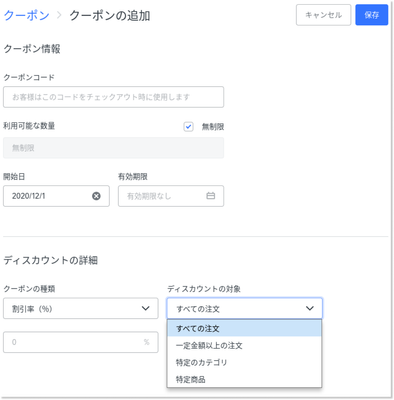Choose 特定商品 option
This screenshot has width=394, height=400.
244,379
